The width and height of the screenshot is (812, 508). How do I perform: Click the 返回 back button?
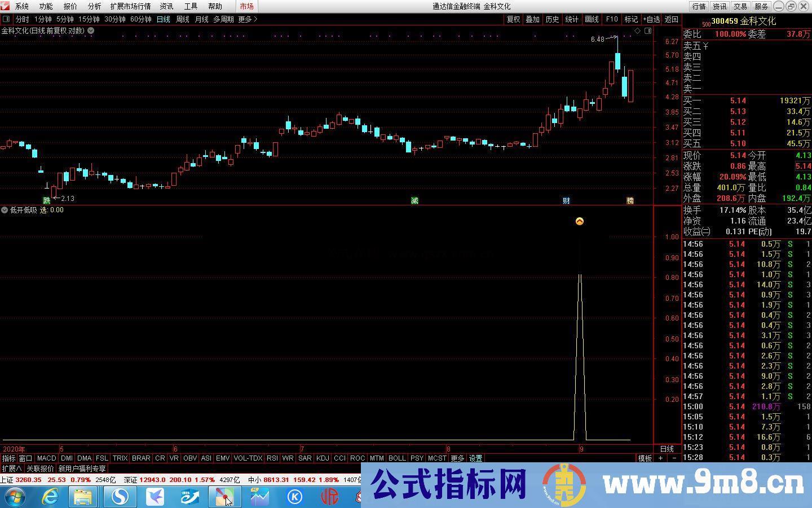671,19
